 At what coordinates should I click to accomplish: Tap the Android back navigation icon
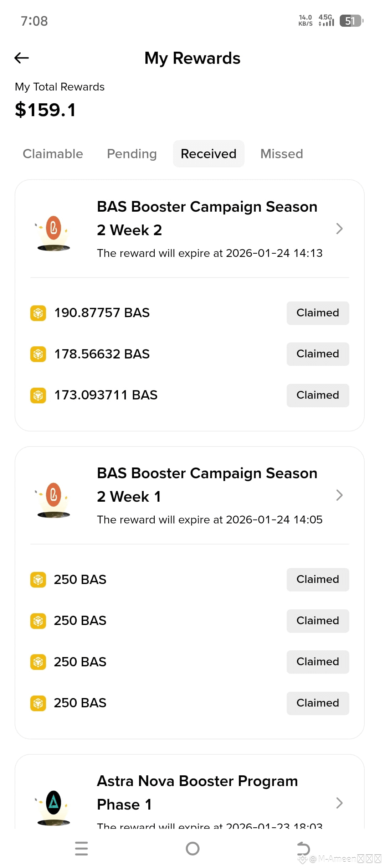pos(303,848)
